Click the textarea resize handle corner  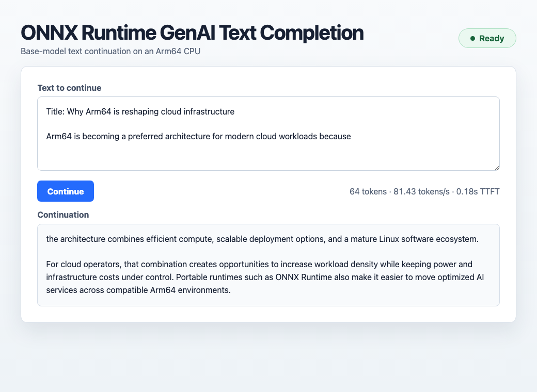(497, 168)
